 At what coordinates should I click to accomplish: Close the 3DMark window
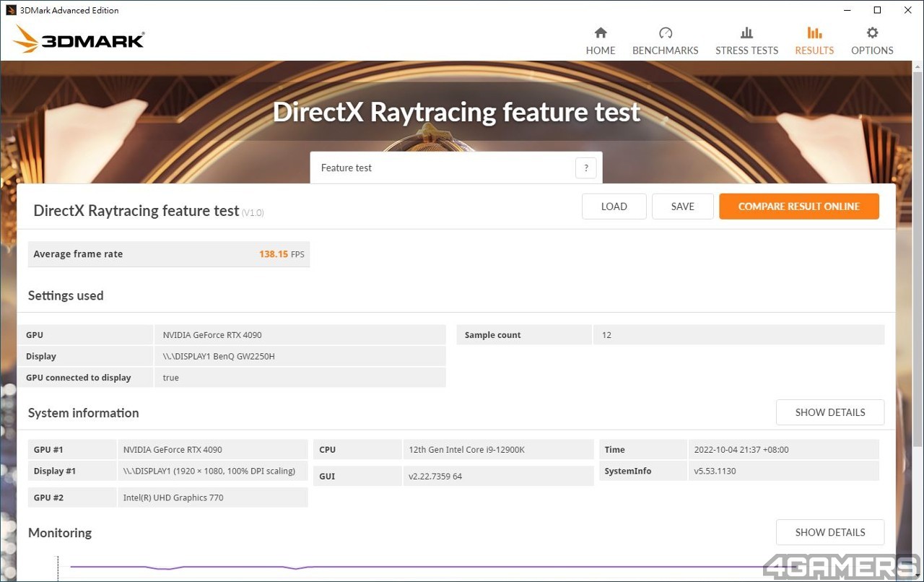908,10
